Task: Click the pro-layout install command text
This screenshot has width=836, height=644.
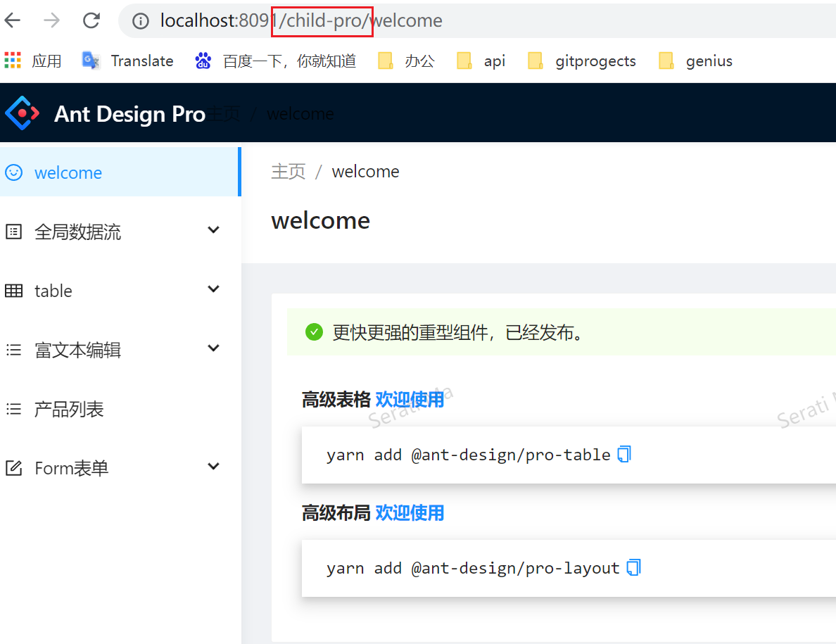Action: coord(473,568)
